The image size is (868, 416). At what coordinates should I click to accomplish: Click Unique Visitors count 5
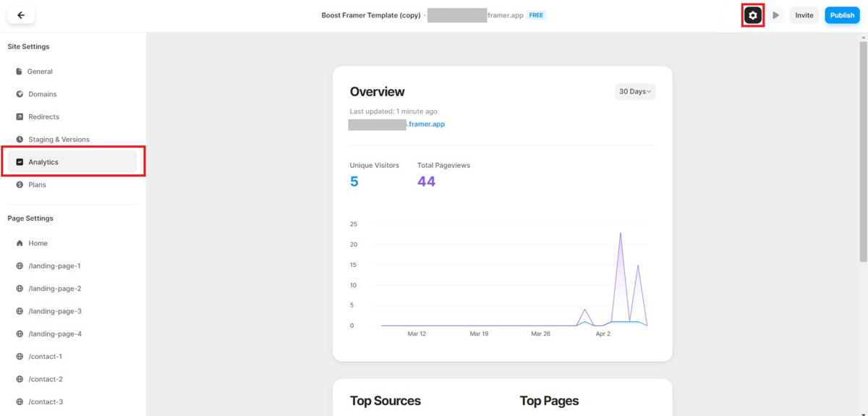pyautogui.click(x=354, y=182)
